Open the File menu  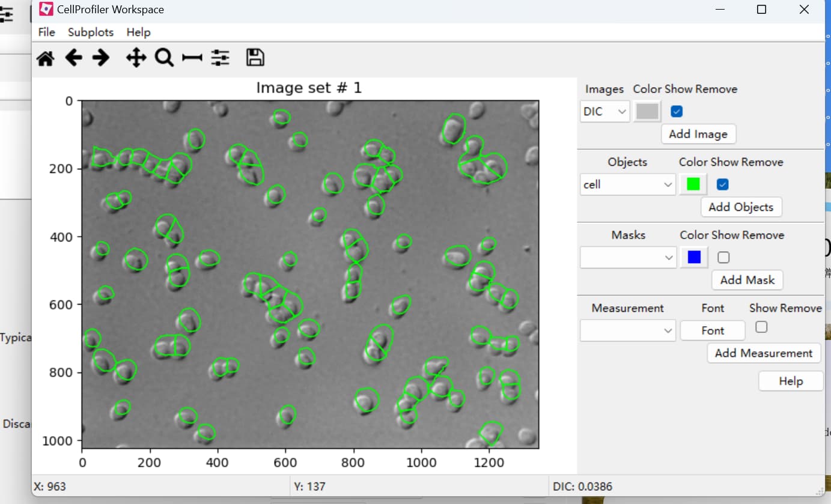[46, 32]
